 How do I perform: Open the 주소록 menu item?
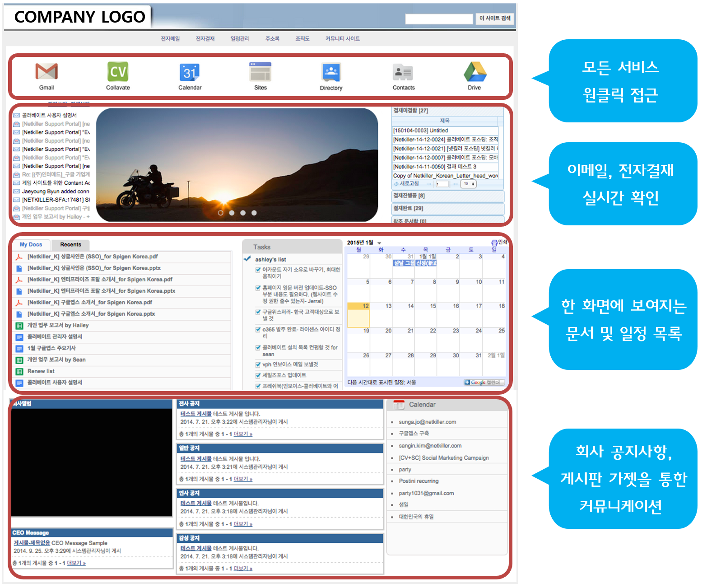(x=272, y=39)
